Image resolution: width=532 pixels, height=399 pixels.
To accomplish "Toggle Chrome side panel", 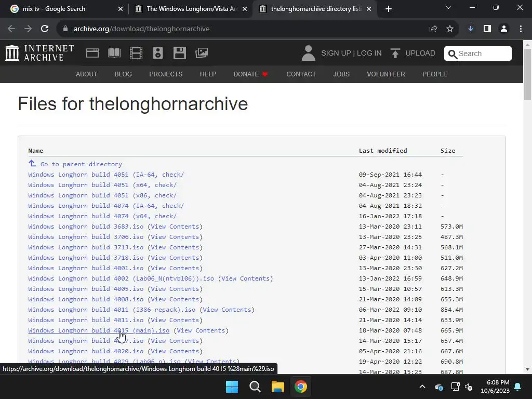I will click(x=487, y=29).
